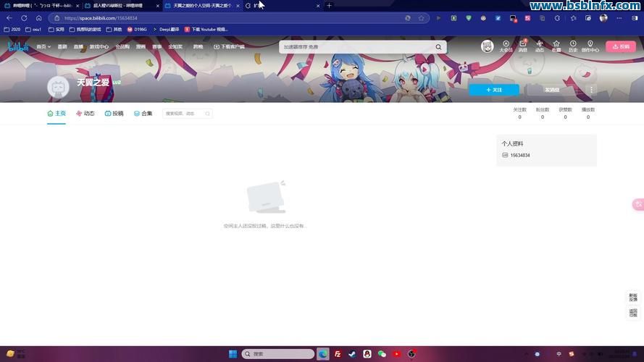The width and height of the screenshot is (644, 362).
Task: Click pink floating widget on right edge
Action: point(638,204)
